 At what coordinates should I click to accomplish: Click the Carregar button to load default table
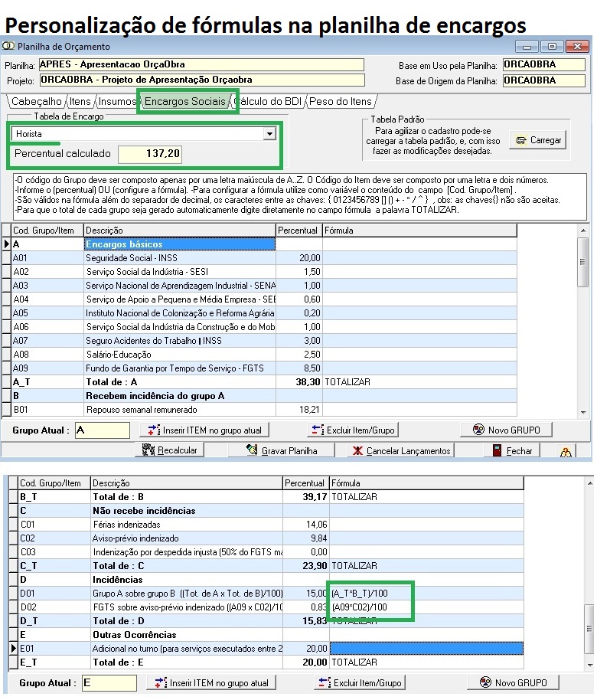pyautogui.click(x=538, y=140)
